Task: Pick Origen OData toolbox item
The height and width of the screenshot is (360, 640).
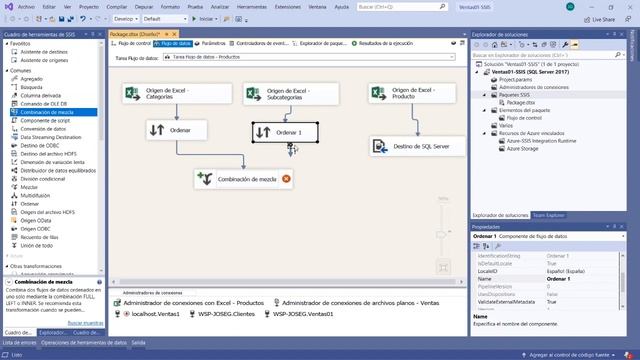Action: (36, 220)
